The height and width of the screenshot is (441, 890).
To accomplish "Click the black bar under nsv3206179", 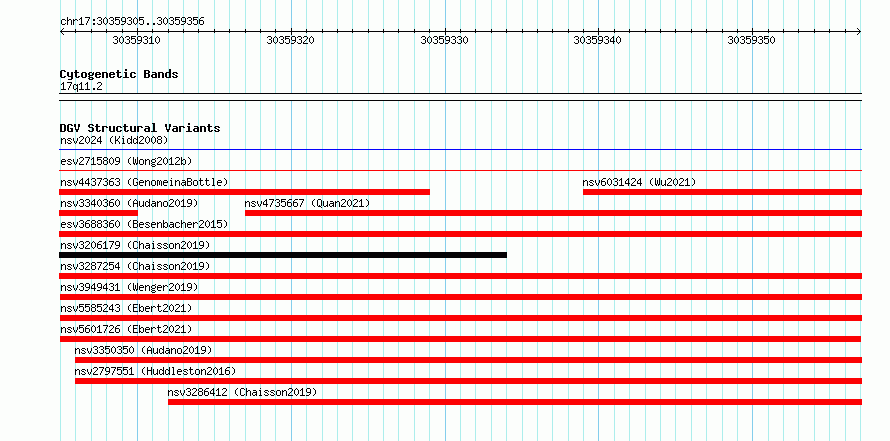I will (283, 255).
